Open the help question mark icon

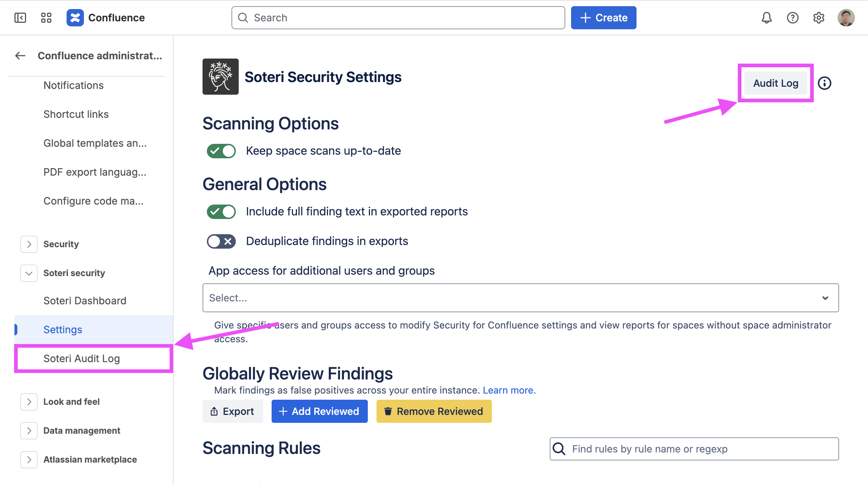(792, 18)
